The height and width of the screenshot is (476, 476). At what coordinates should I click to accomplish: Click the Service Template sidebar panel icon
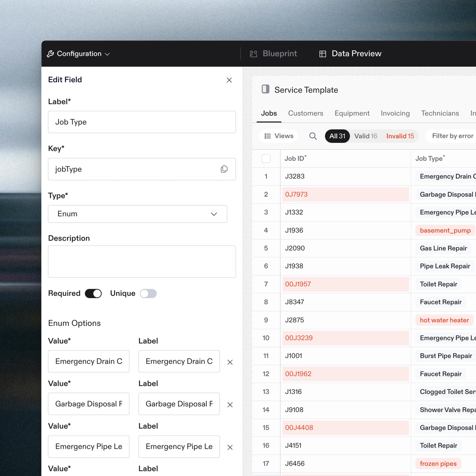tap(265, 89)
